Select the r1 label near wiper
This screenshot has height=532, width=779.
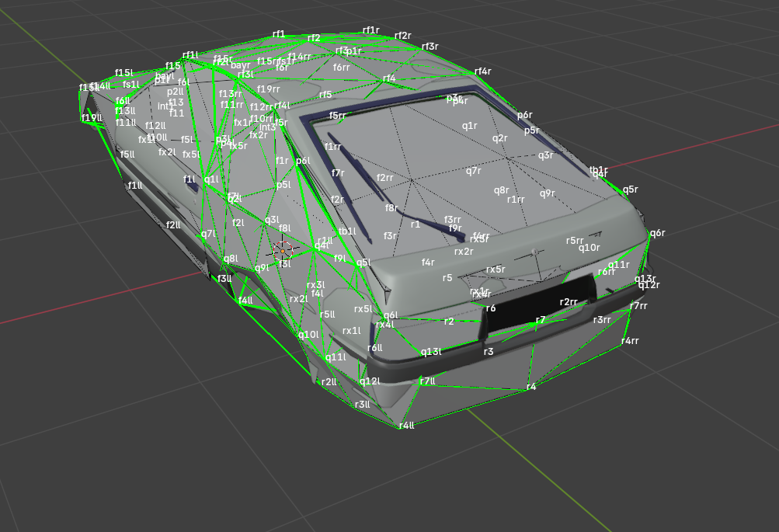[x=416, y=224]
